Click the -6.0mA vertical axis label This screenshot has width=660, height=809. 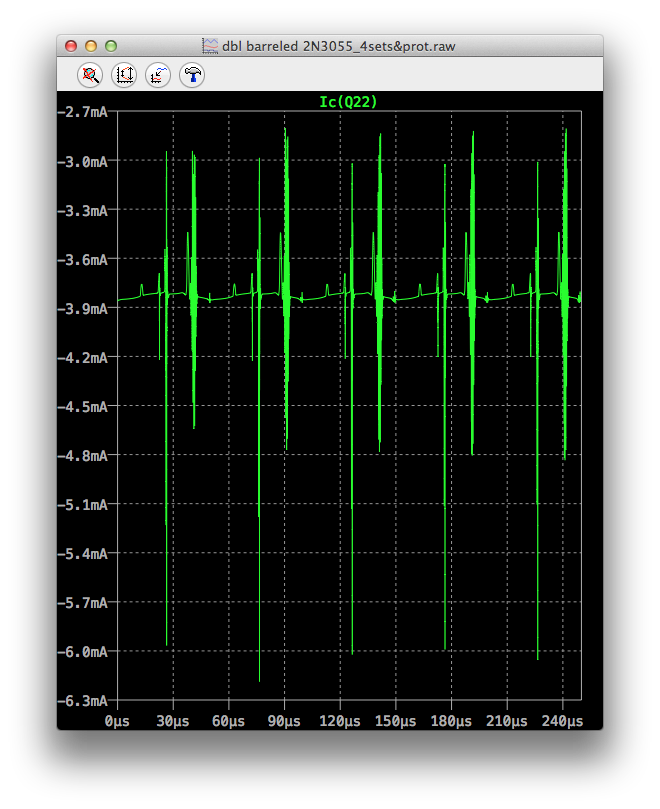[83, 652]
